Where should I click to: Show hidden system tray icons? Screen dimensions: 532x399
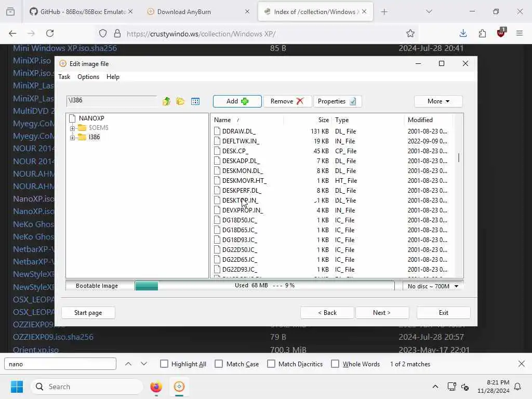[435, 387]
